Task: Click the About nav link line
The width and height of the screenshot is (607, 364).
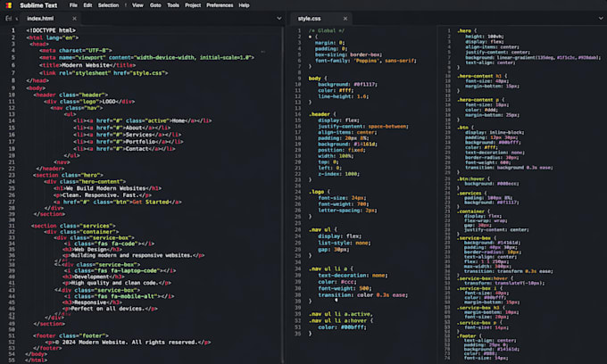Action: [x=122, y=128]
